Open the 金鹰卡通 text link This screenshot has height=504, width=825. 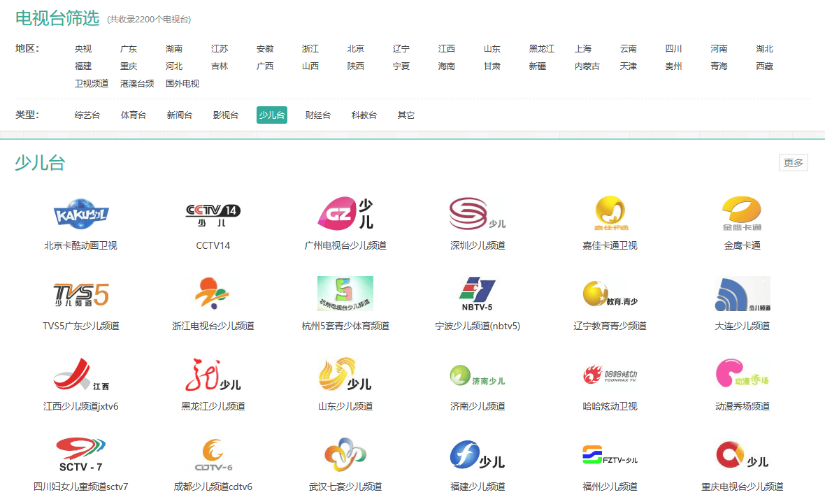tap(742, 245)
